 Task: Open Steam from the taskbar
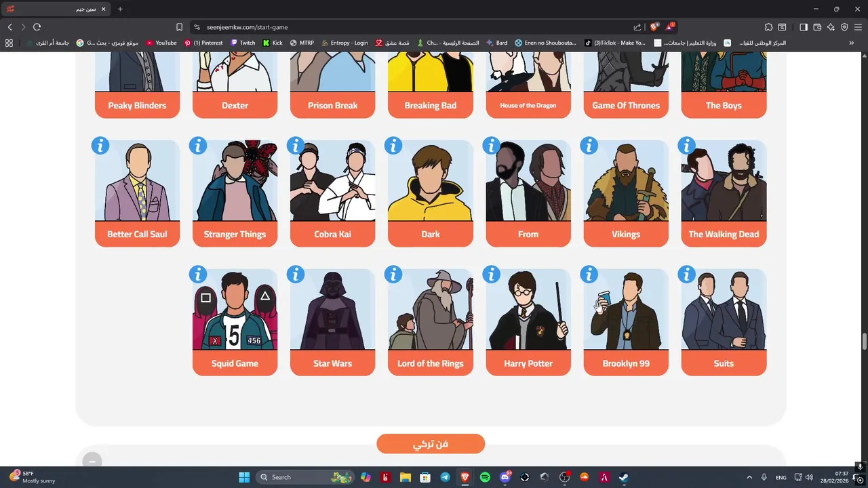tap(623, 477)
